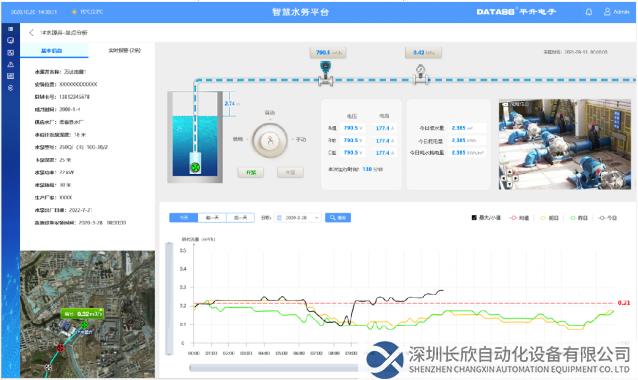This screenshot has height=380, width=638.
Task: Click the card number 13812345678
Action: tap(74, 97)
